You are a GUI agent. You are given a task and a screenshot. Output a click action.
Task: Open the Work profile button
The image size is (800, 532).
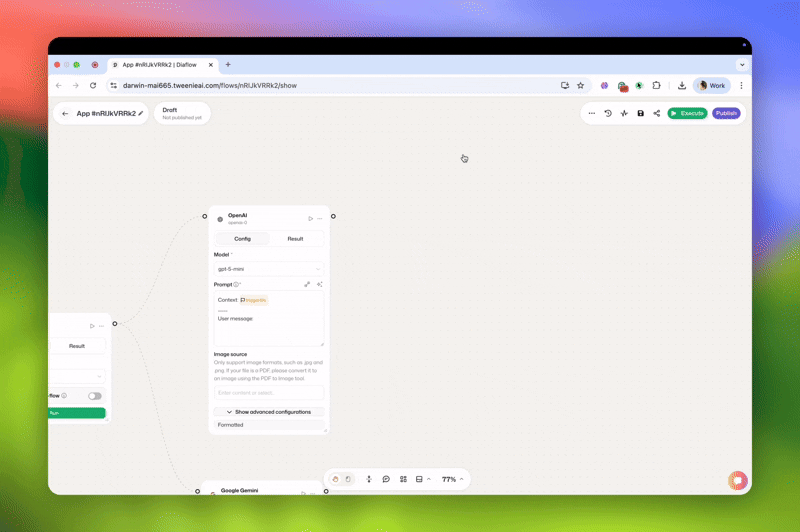[x=712, y=85]
